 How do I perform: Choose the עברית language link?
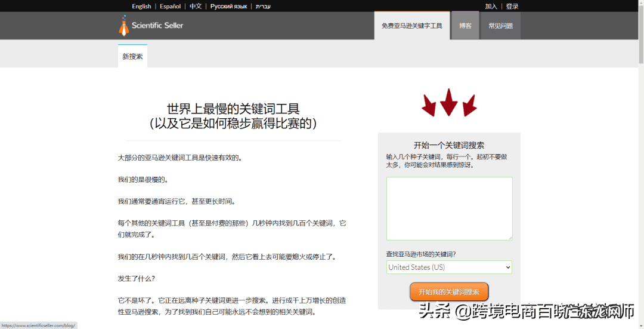(263, 6)
